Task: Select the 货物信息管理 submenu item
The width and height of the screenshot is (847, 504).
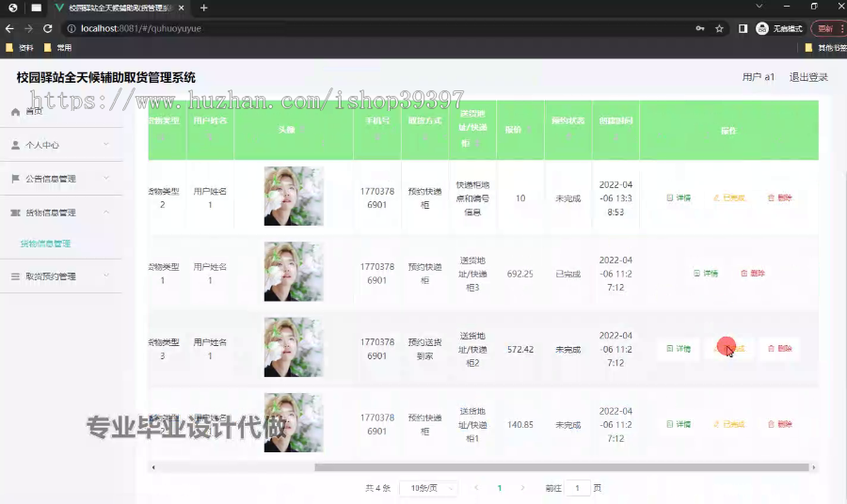Action: 45,244
